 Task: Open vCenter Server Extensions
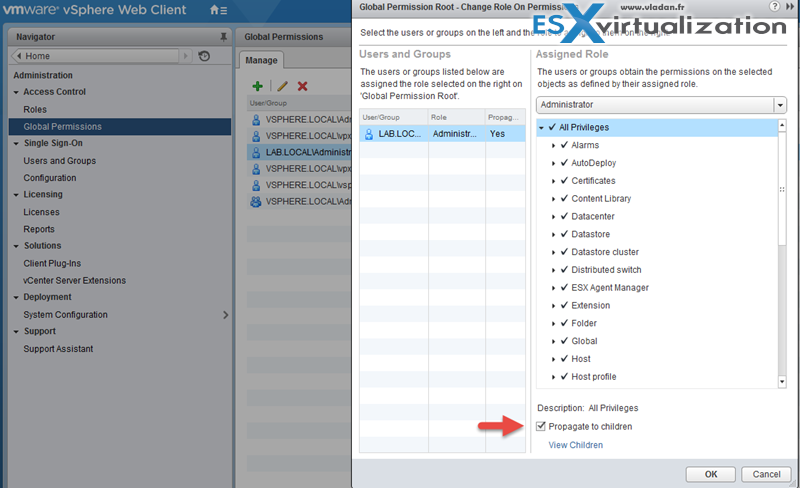tap(74, 280)
